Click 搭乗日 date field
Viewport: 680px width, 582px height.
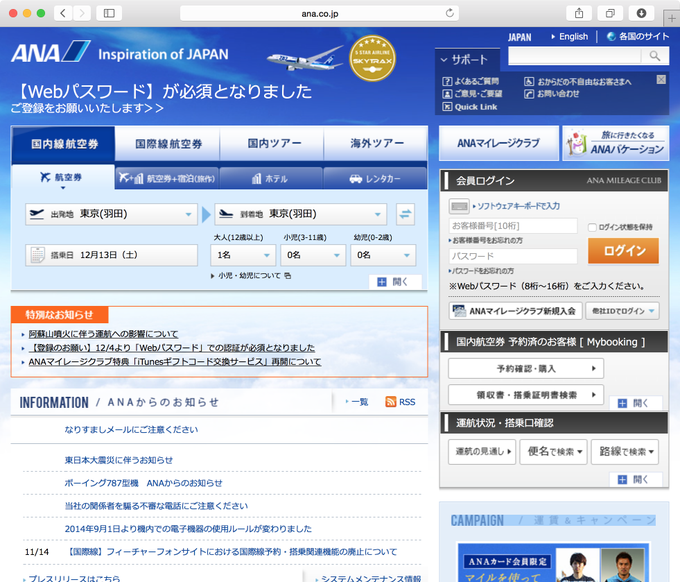coord(111,255)
